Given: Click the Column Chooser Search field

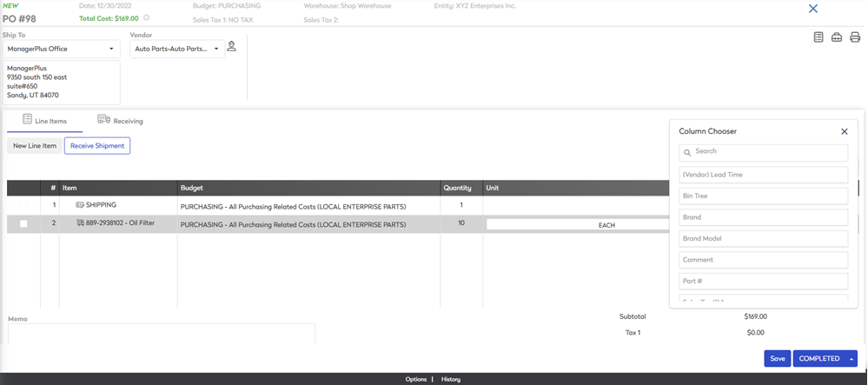Looking at the screenshot, I should [x=764, y=152].
